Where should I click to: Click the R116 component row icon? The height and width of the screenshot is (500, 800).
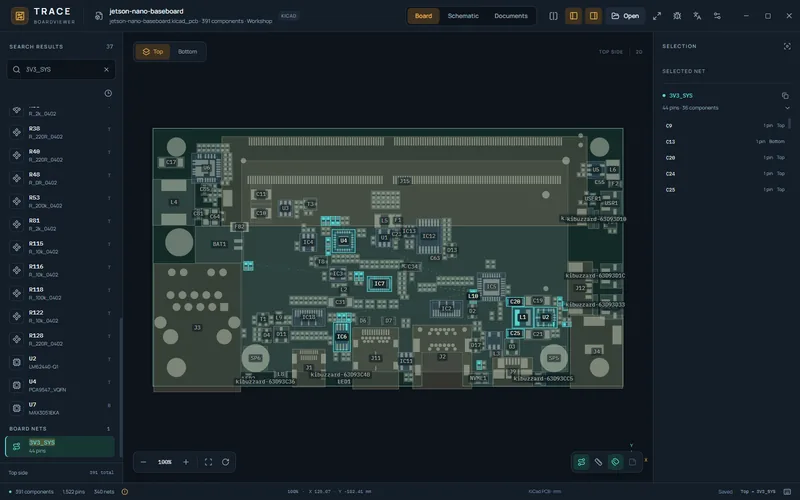17,270
